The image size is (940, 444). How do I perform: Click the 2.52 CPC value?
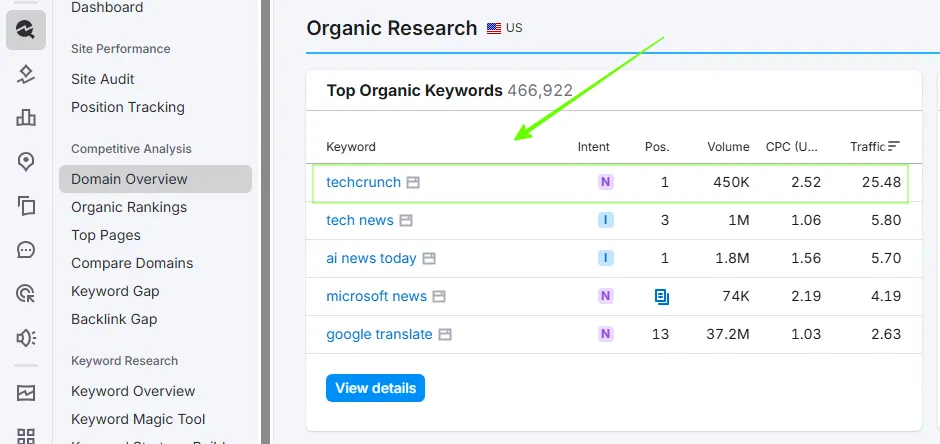[x=806, y=182]
